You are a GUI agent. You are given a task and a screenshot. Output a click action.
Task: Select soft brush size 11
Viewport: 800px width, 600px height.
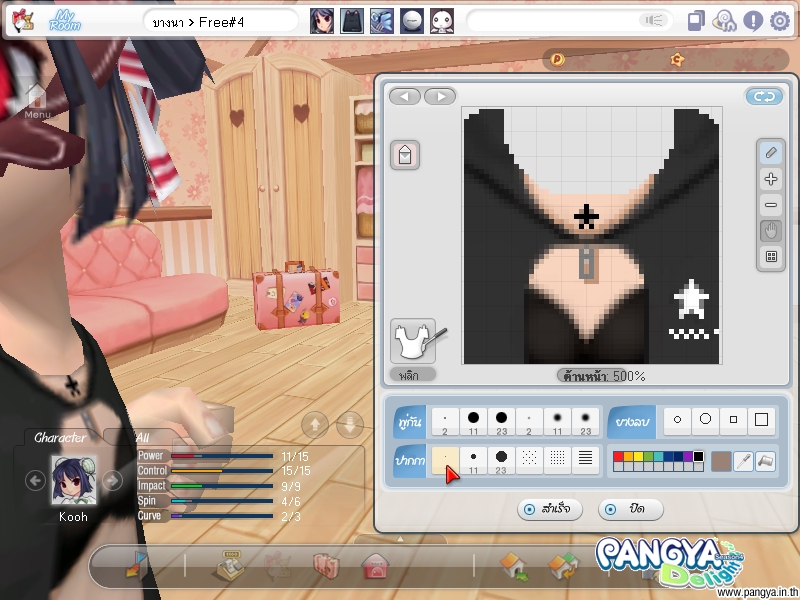pyautogui.click(x=557, y=421)
